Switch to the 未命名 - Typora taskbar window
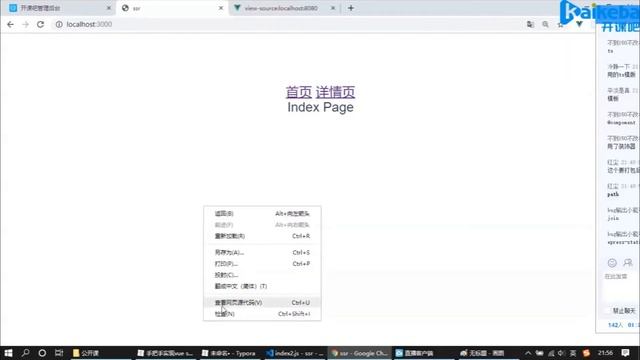Screen dimensions: 640x360 229,353
